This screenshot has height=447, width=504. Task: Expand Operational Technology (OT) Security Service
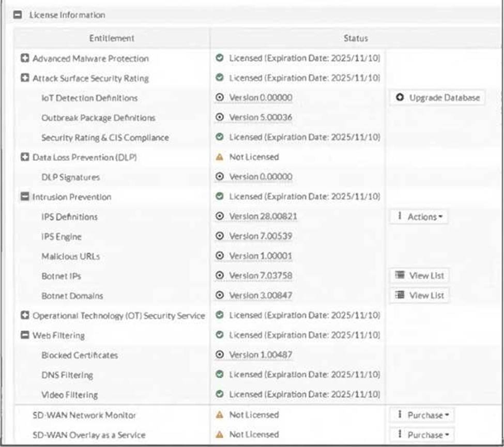click(24, 315)
